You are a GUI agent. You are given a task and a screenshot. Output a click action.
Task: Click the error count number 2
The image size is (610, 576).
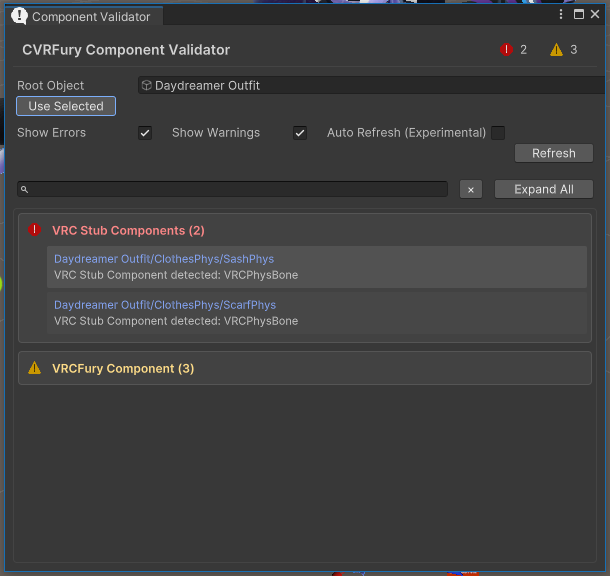[x=523, y=50]
